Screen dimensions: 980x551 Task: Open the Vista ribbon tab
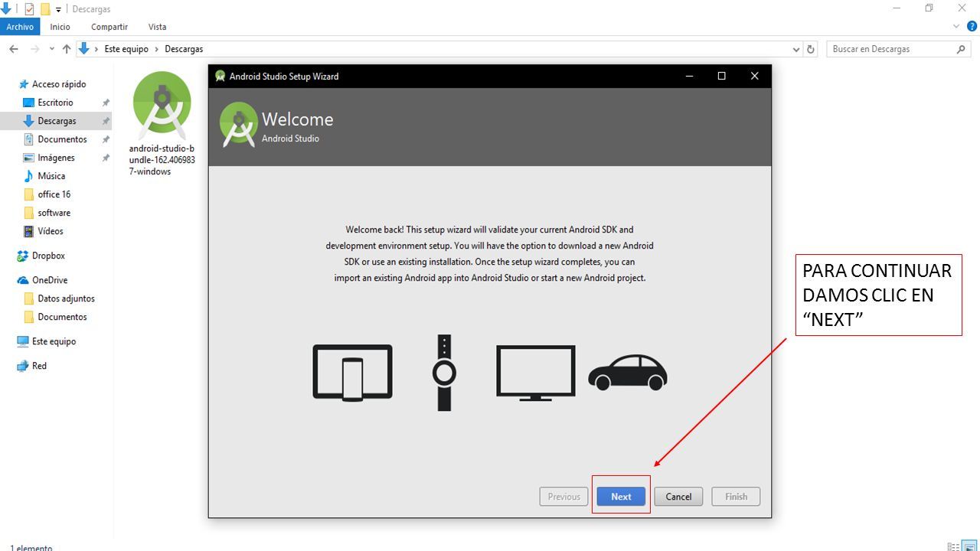[157, 27]
